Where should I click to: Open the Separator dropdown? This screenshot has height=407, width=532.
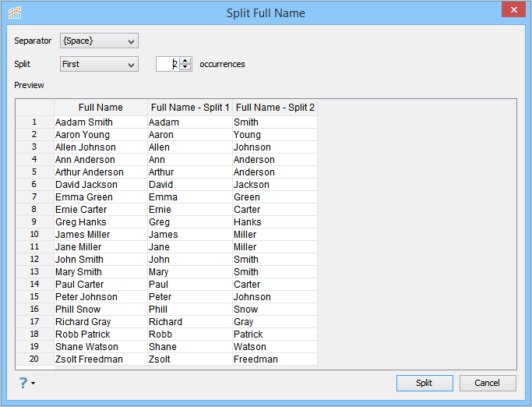point(99,41)
